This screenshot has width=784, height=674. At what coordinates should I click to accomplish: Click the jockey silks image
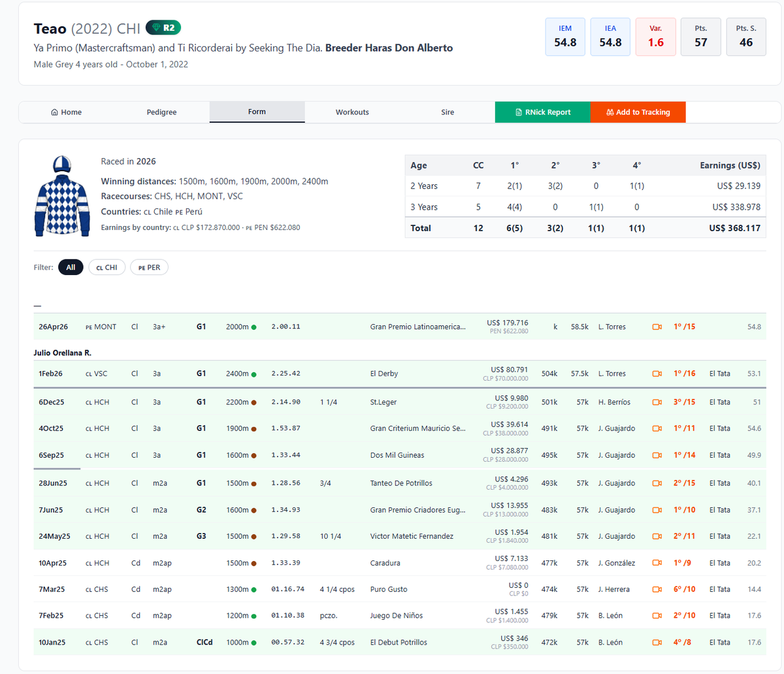coord(61,196)
